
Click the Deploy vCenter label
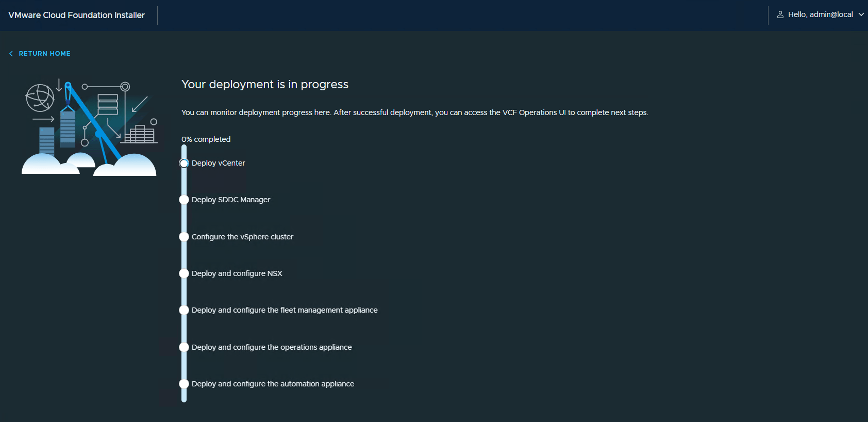[x=218, y=163]
